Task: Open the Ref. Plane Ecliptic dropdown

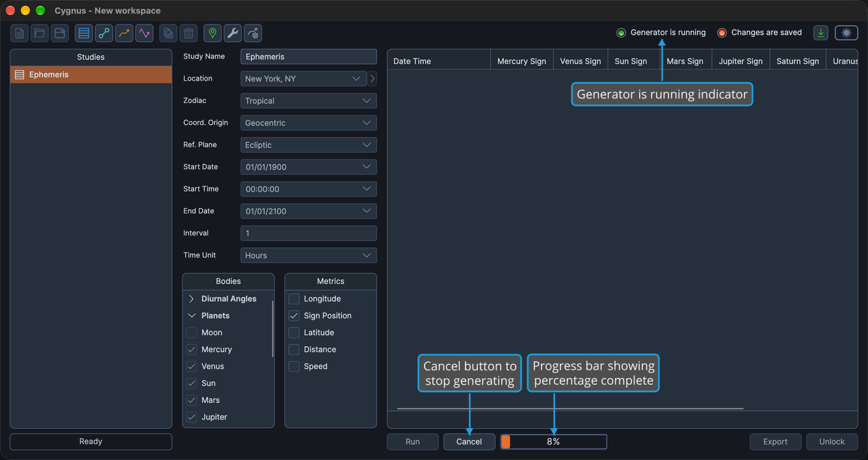Action: pyautogui.click(x=309, y=145)
